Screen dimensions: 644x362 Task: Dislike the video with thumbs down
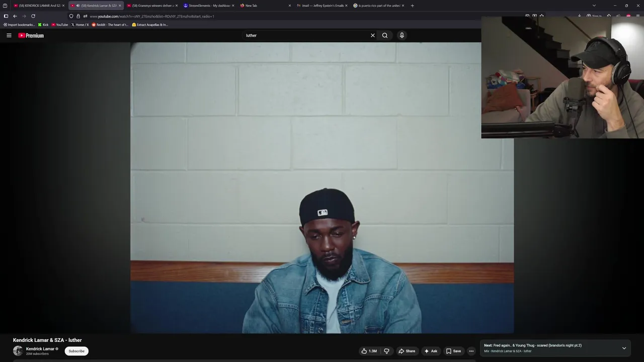click(386, 351)
